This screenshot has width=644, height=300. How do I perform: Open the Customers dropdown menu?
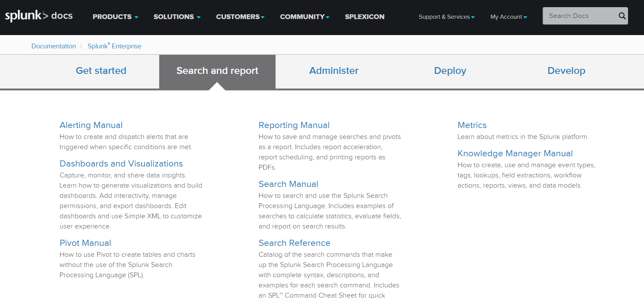pyautogui.click(x=240, y=17)
